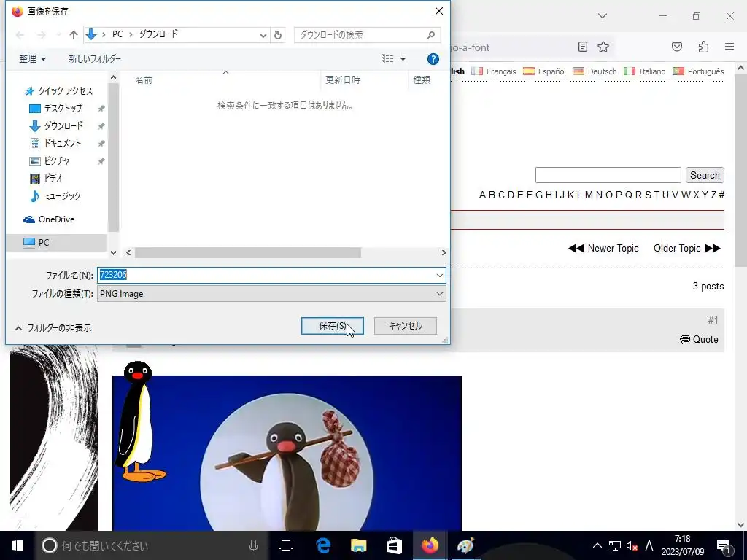Bookmark this page with star icon

[603, 47]
